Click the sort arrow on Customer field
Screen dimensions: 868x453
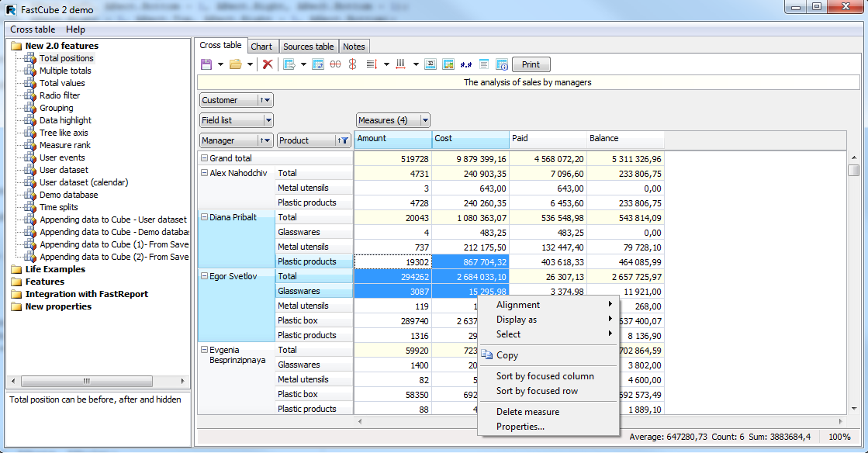tap(262, 100)
